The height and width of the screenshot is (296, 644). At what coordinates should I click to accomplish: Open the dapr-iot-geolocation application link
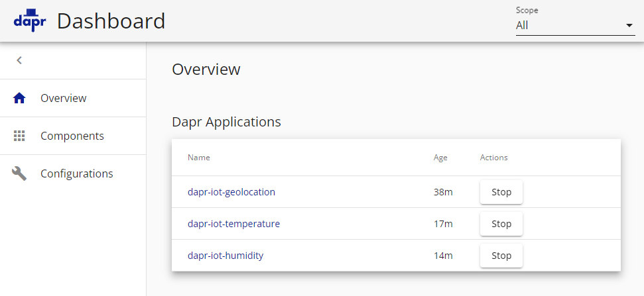pyautogui.click(x=231, y=192)
